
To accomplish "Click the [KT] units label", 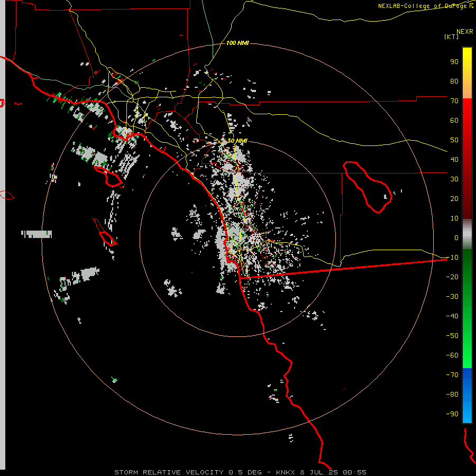I will click(452, 36).
